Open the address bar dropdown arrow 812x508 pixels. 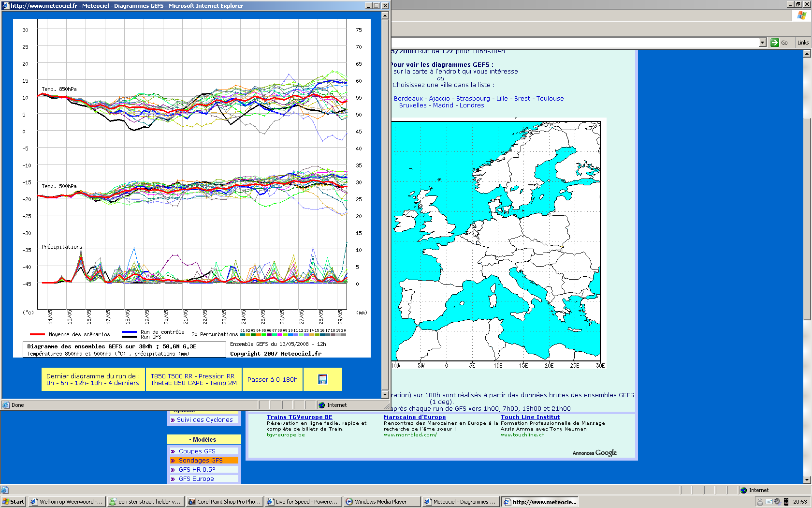(x=762, y=43)
